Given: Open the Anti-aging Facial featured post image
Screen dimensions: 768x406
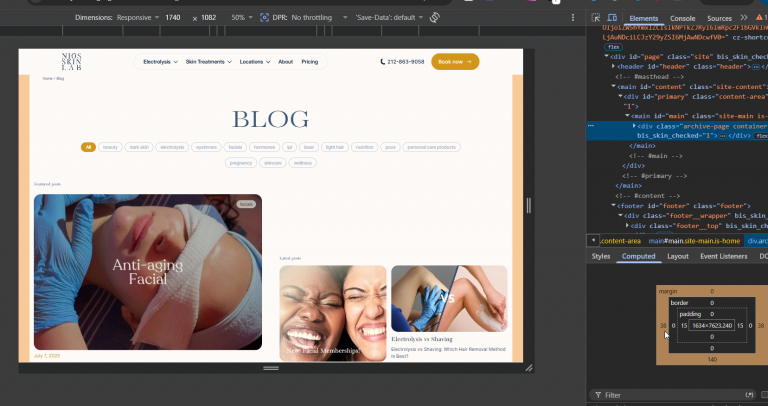Looking at the screenshot, I should (x=147, y=272).
